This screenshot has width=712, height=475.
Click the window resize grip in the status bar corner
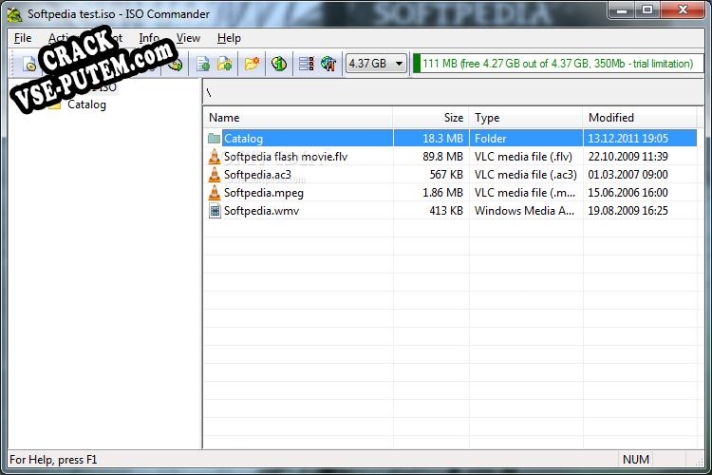point(699,461)
